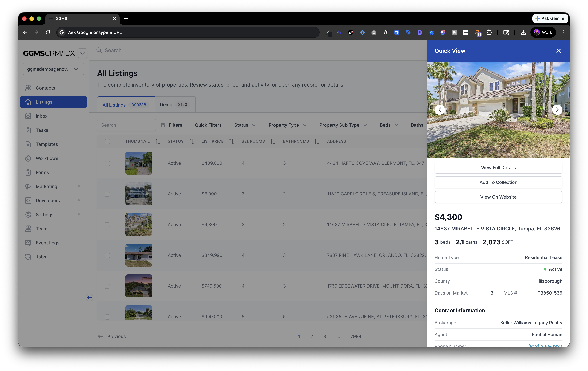Viewport: 588px width, 371px height.
Task: Click the Inbox sidebar icon
Action: (x=28, y=116)
